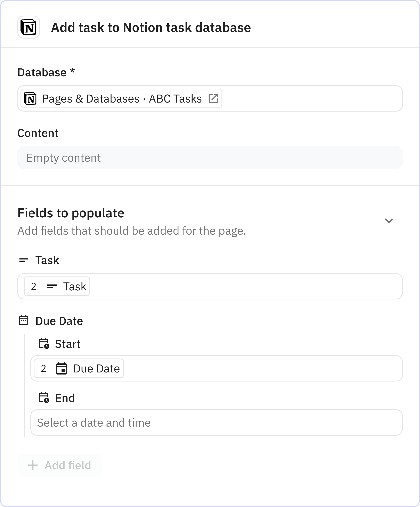Click text icon inside Task chip
The height and width of the screenshot is (507, 420).
(51, 286)
